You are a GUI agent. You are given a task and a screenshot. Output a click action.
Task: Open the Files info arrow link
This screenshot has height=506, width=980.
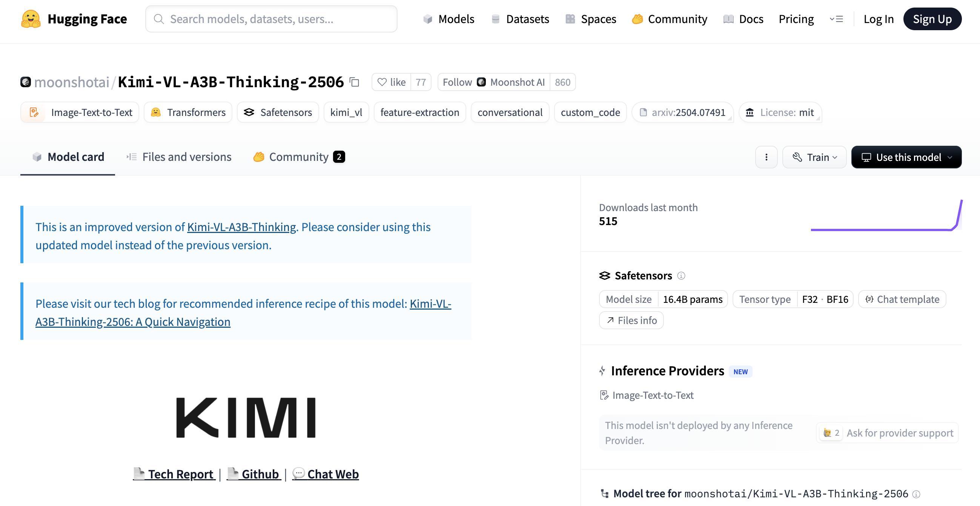(631, 321)
